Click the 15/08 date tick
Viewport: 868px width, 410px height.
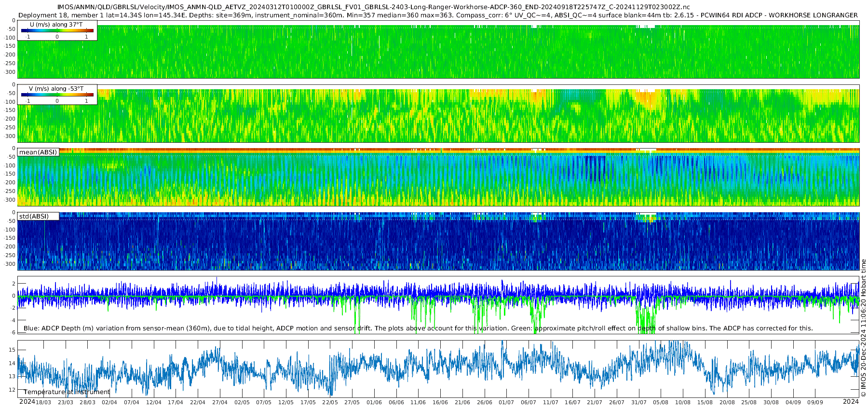pyautogui.click(x=705, y=402)
